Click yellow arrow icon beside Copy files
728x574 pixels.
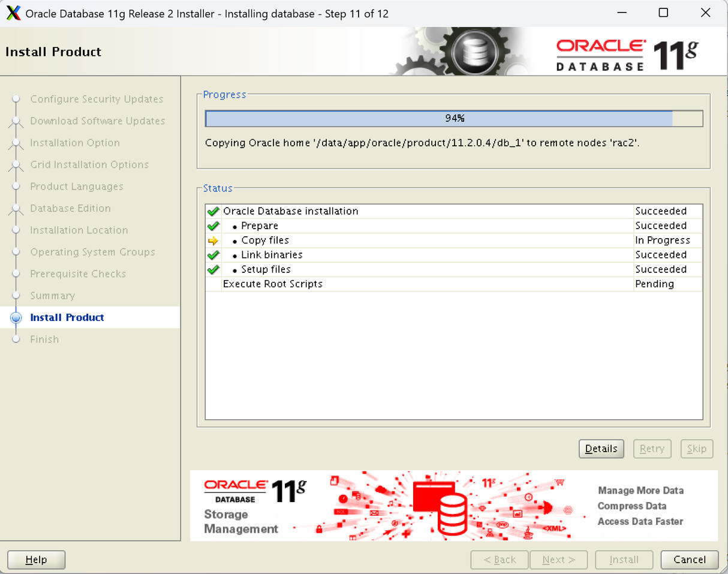[x=213, y=241]
